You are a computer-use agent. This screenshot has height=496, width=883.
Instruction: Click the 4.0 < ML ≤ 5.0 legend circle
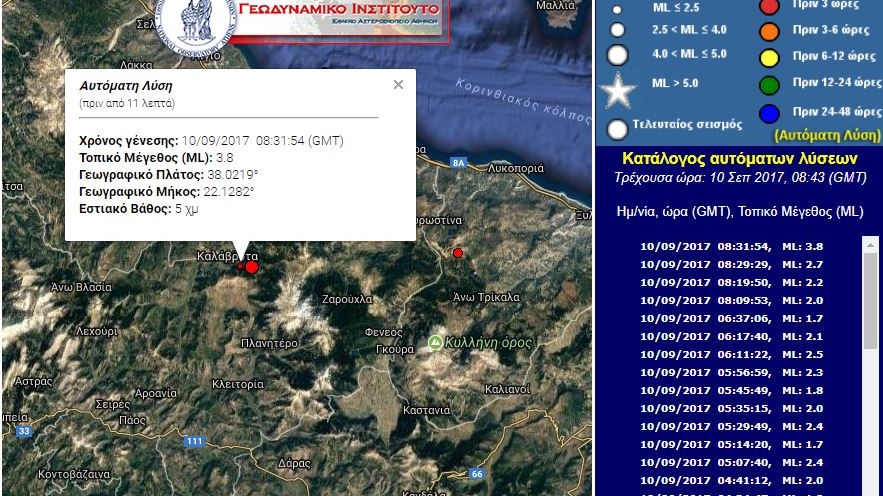(x=618, y=55)
